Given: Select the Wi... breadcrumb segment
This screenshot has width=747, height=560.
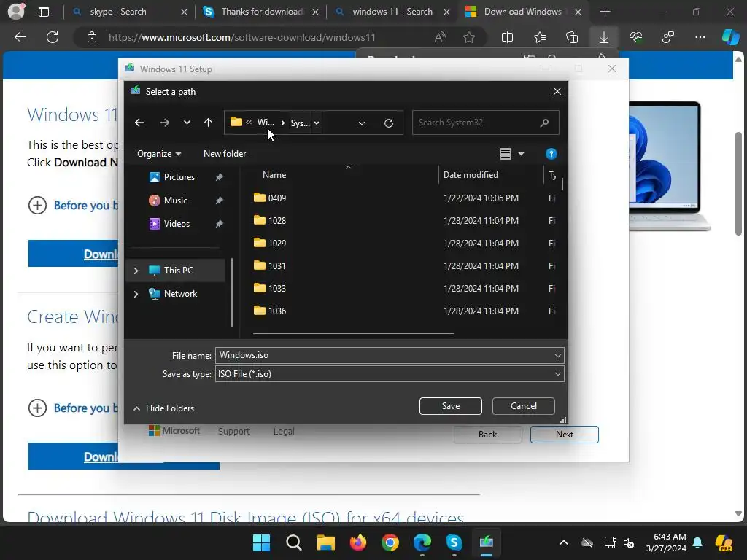Looking at the screenshot, I should click(x=266, y=122).
